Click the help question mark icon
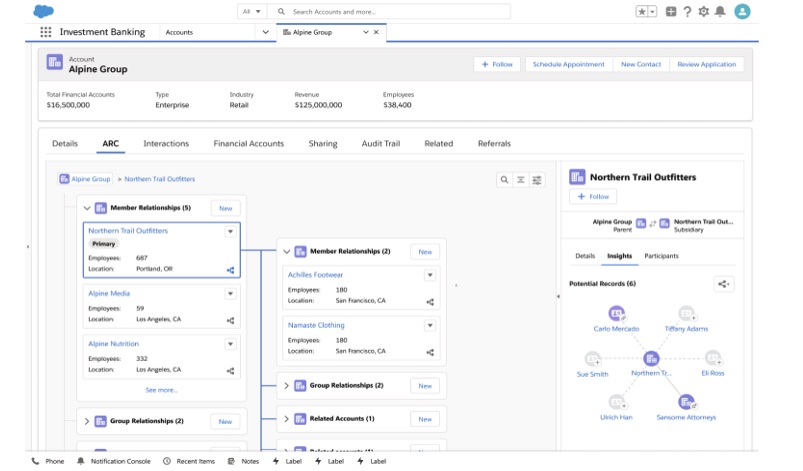 pyautogui.click(x=688, y=11)
